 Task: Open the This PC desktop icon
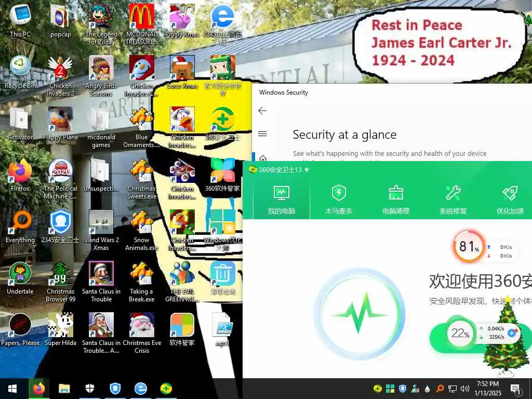pyautogui.click(x=20, y=21)
